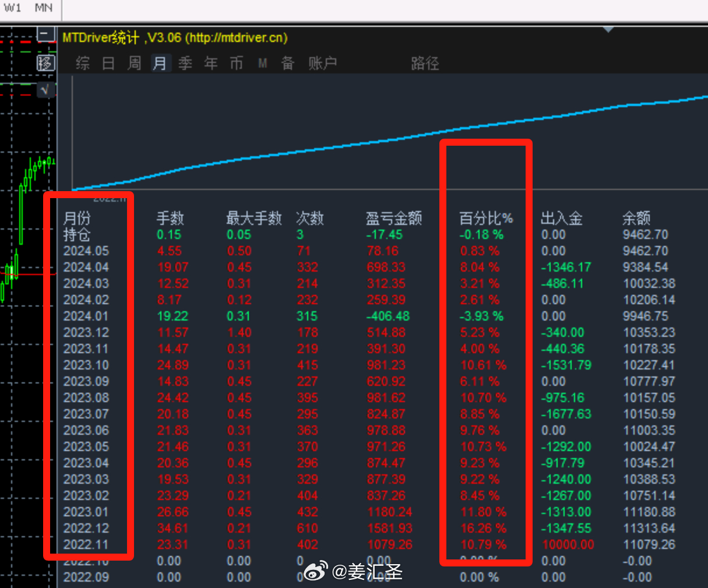
Task: Switch to the W1 timeframe tab
Action: point(12,8)
